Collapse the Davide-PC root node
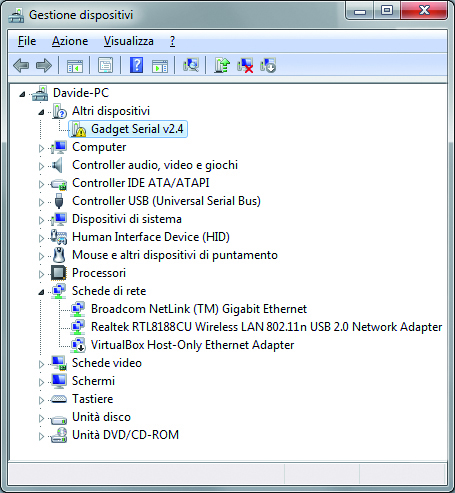 22,94
